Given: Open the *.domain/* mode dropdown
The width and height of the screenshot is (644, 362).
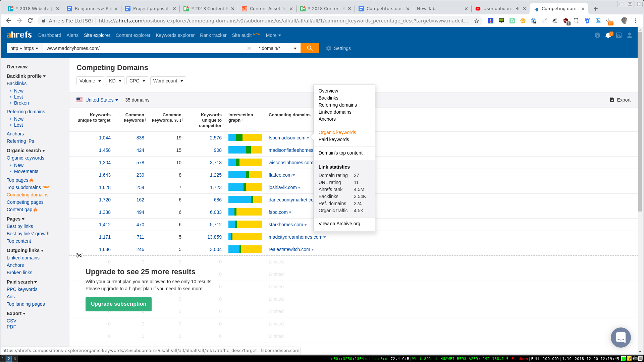Looking at the screenshot, I should 278,48.
